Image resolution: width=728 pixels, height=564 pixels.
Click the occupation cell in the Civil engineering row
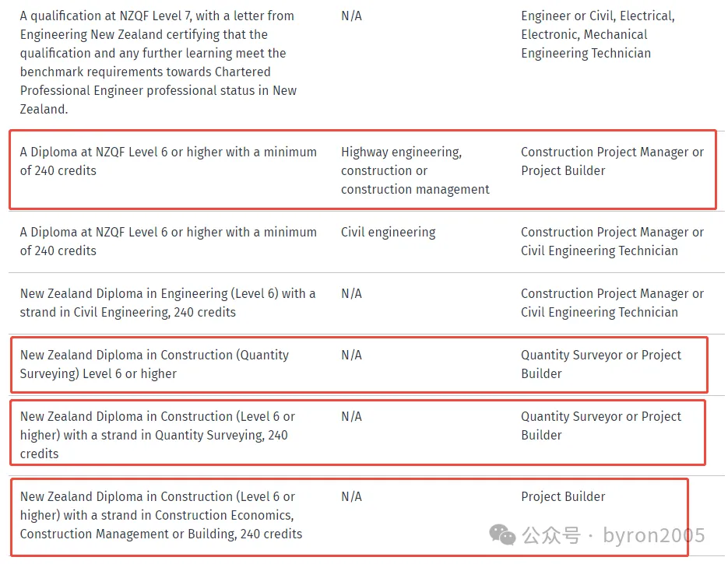612,241
